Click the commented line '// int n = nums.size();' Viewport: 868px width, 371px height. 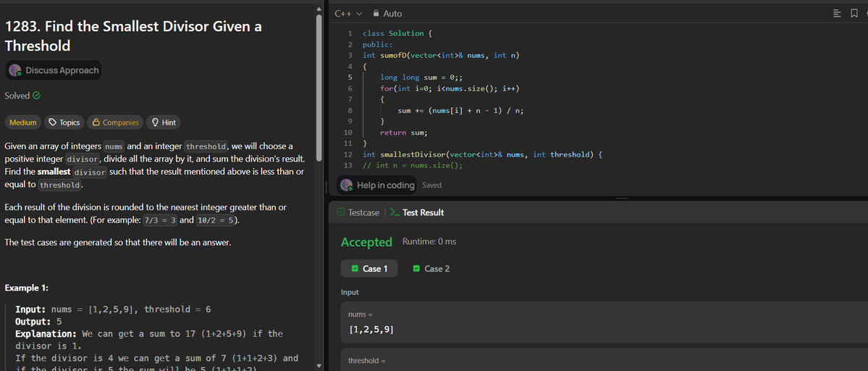(x=413, y=165)
